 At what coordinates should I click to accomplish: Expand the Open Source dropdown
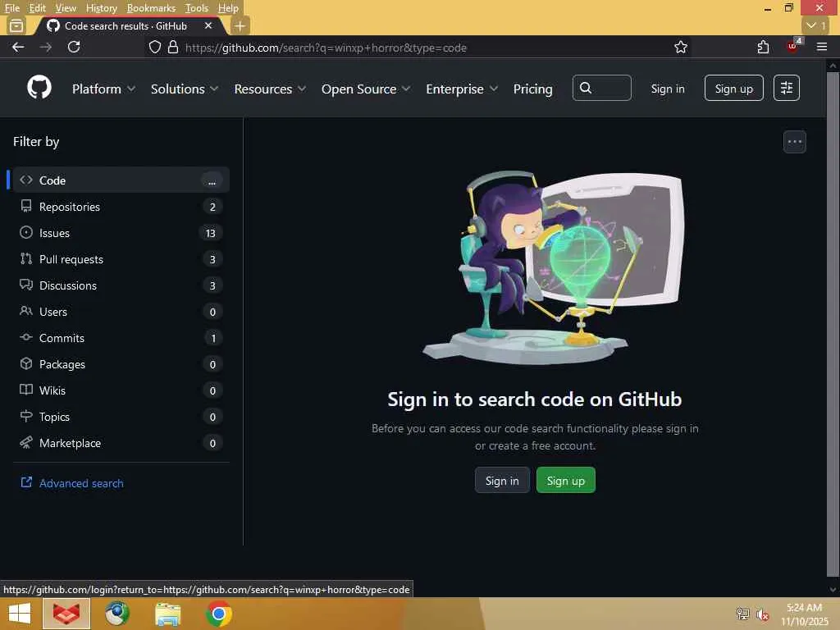pyautogui.click(x=366, y=89)
